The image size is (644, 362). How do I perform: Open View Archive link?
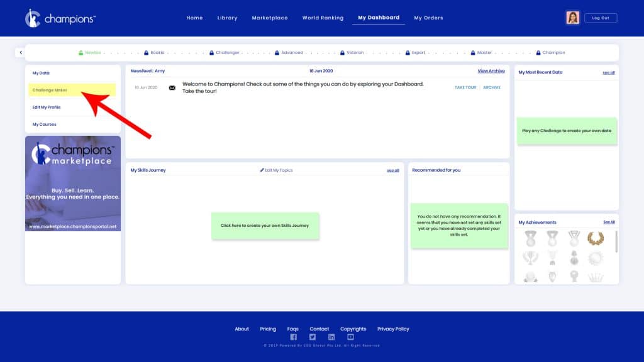(x=491, y=71)
